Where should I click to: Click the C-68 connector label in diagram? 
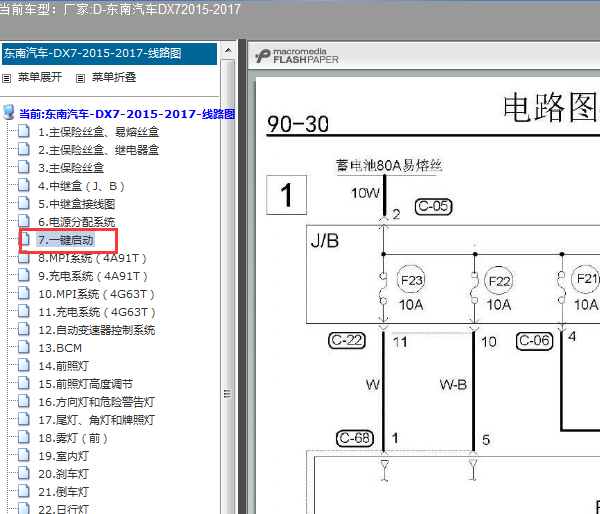click(355, 438)
